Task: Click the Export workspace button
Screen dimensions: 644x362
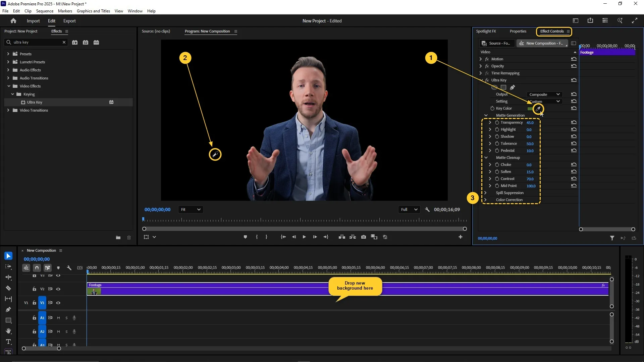Action: click(69, 21)
